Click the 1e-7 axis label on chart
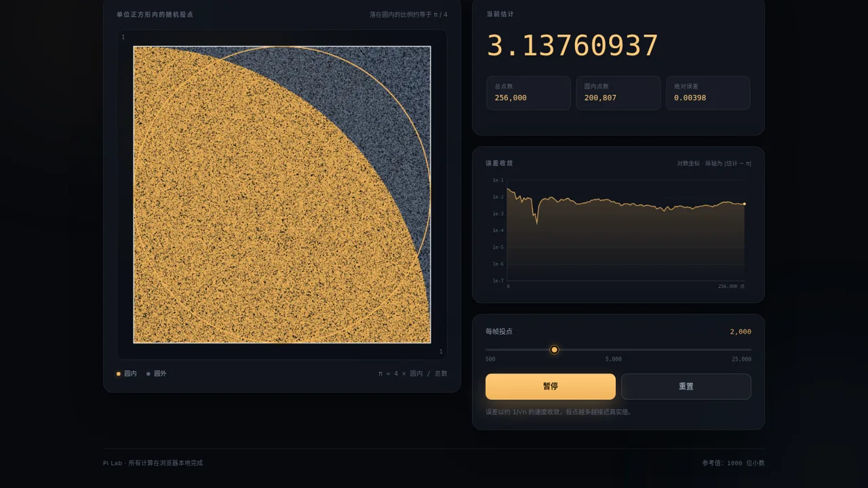 (x=498, y=281)
